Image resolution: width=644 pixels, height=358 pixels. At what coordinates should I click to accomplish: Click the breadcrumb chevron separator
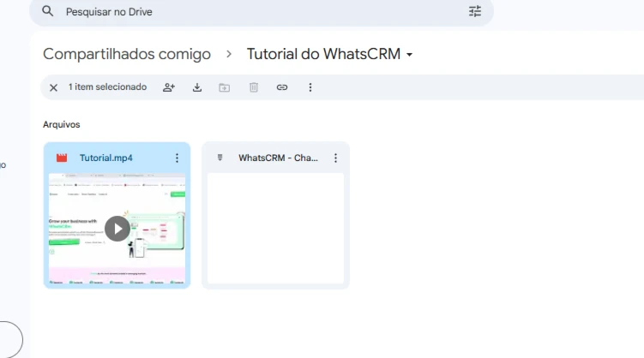(x=229, y=54)
